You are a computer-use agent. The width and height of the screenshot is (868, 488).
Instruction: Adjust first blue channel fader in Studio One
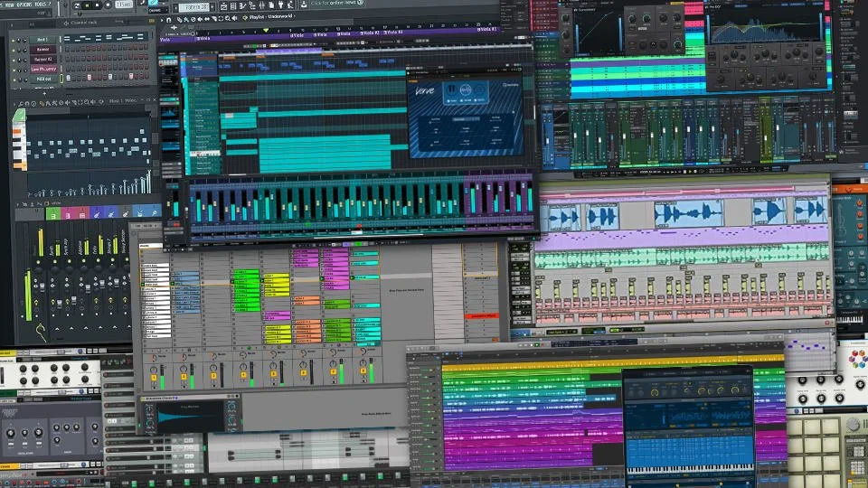548,141
